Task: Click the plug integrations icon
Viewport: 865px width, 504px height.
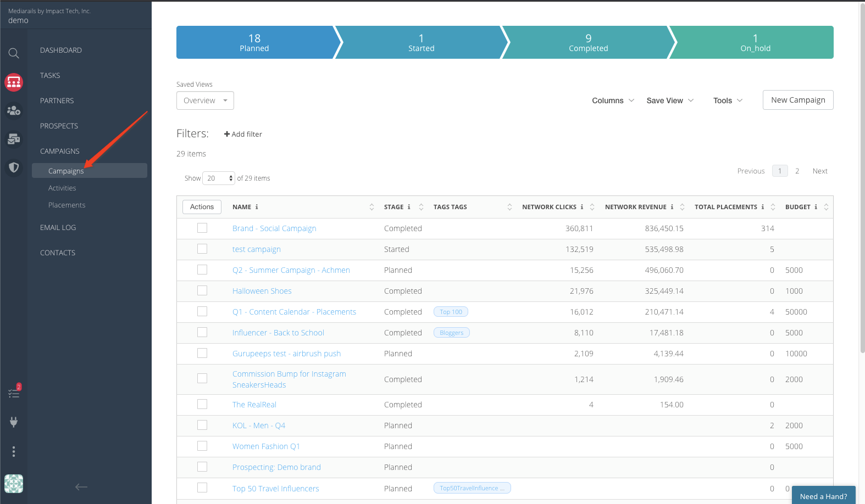Action: [x=14, y=422]
